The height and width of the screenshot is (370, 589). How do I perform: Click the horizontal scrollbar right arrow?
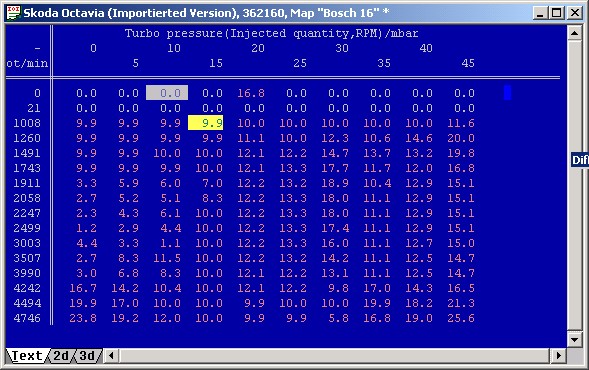(x=559, y=355)
